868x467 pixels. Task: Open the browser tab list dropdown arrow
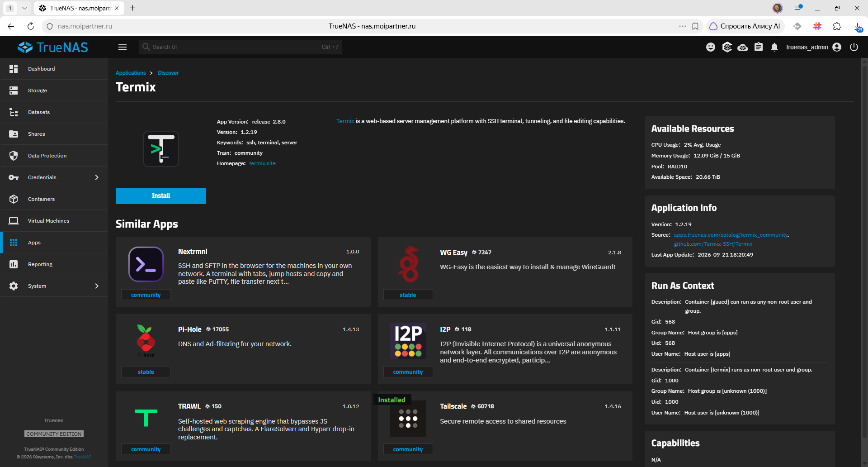pyautogui.click(x=24, y=8)
